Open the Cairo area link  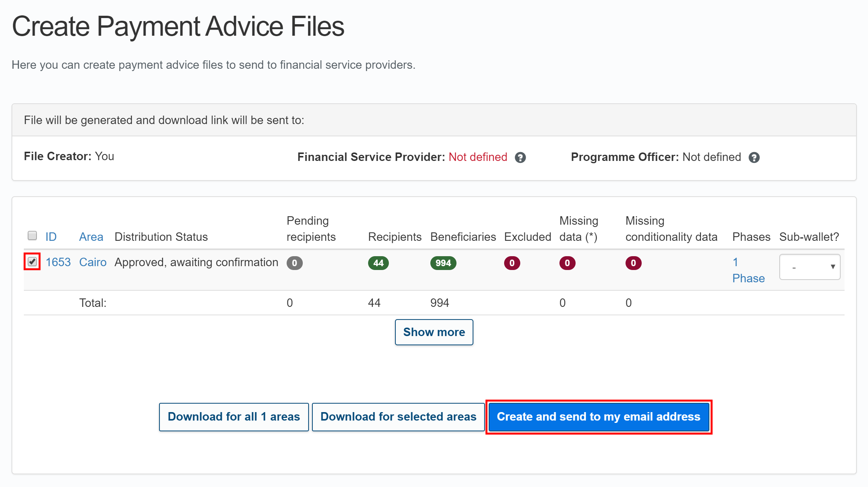[x=92, y=262]
